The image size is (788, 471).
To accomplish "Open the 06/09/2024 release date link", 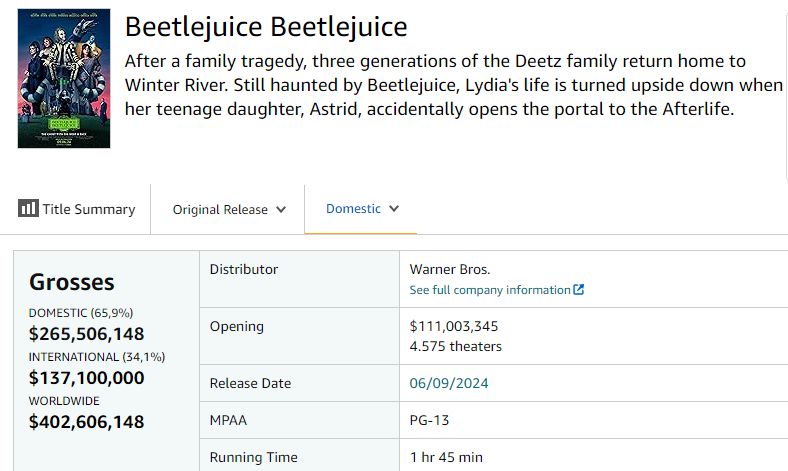I will tap(449, 383).
